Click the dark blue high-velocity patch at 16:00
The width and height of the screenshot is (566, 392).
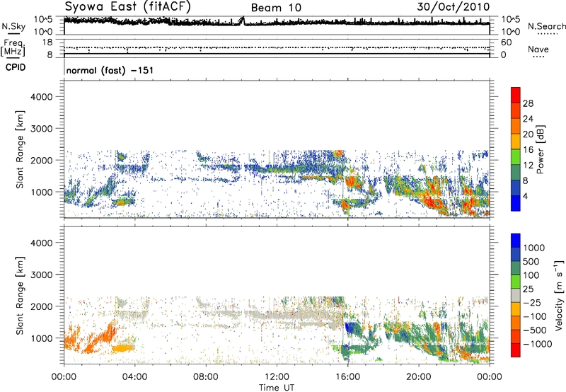coord(349,328)
